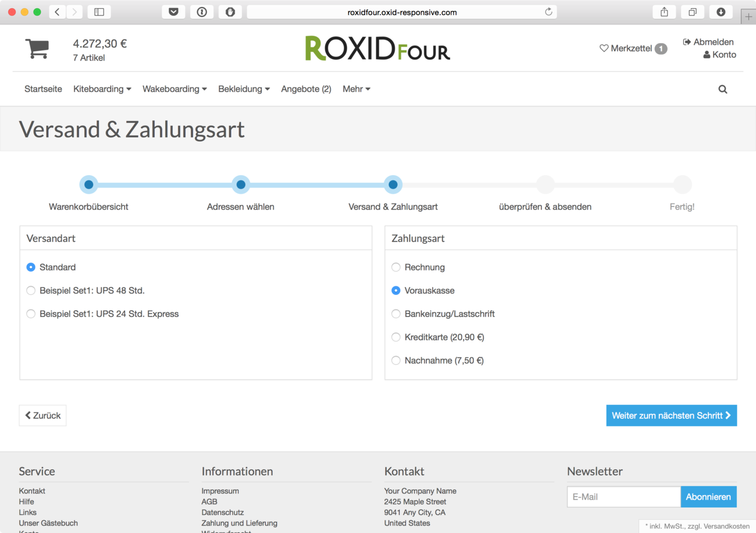756x533 pixels.
Task: Click the newsletter E-Mail field
Action: point(623,497)
